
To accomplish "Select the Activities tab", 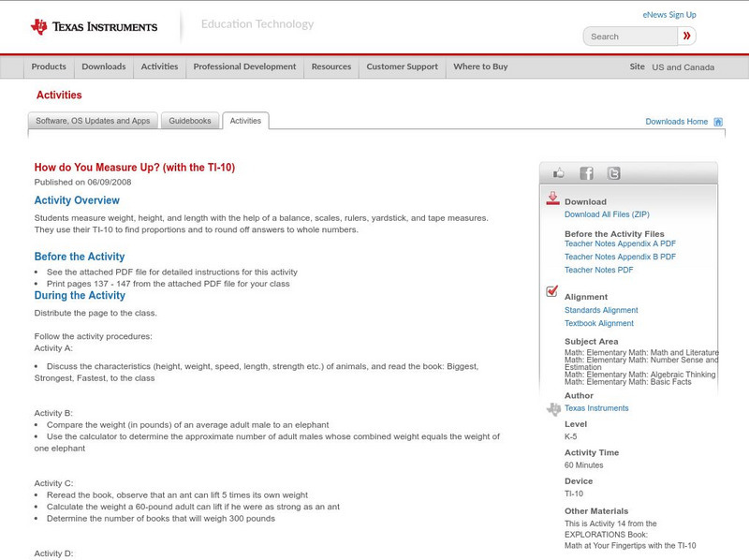I will (245, 121).
